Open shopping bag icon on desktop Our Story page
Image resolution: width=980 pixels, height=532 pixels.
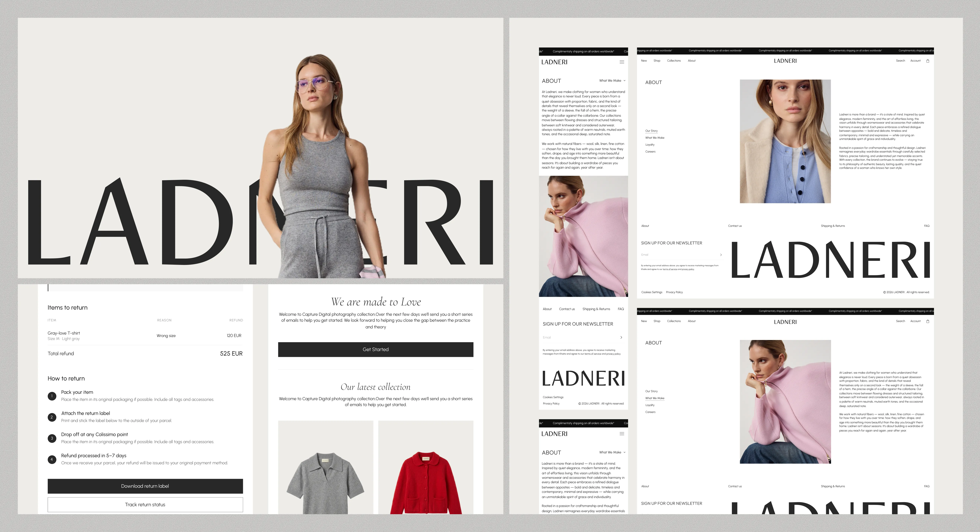tap(927, 61)
